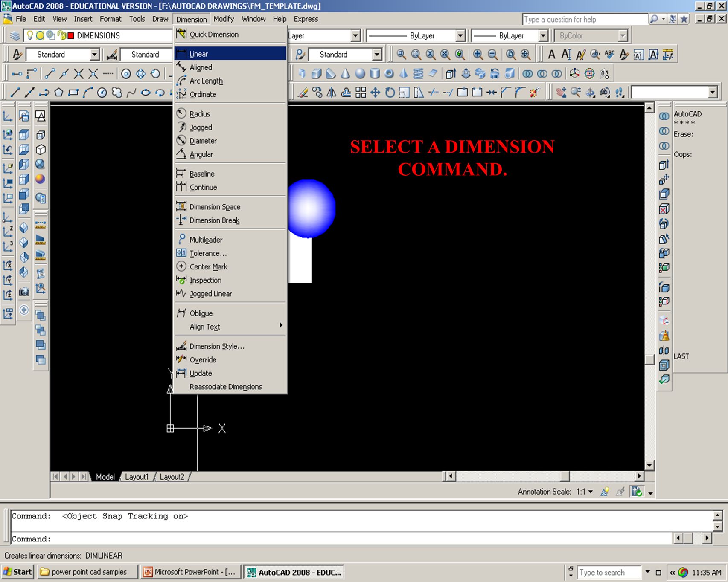Click the Oops: screen menu entry

(x=683, y=154)
